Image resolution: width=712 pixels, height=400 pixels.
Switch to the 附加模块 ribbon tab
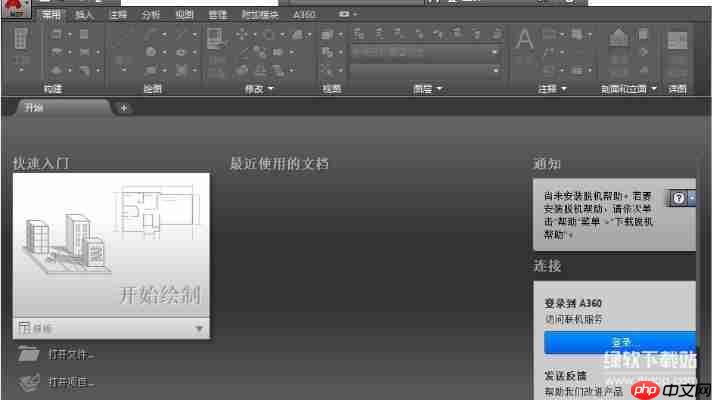(260, 15)
